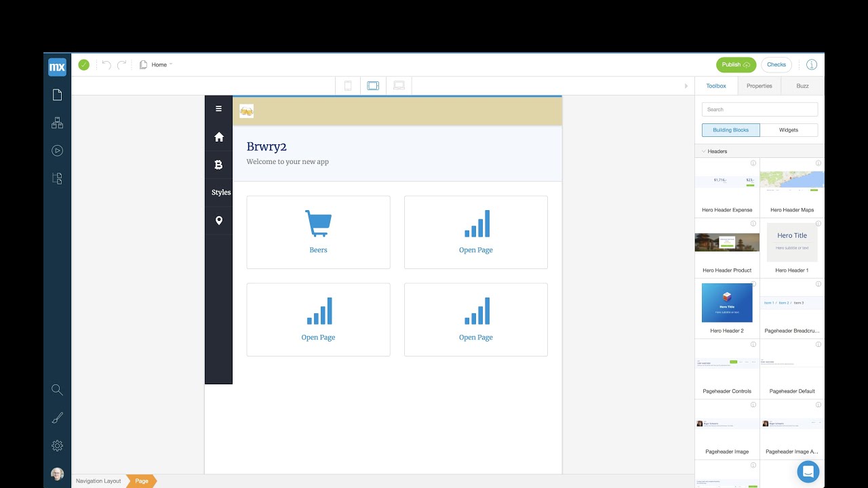
Task: Click the Redo arrow
Action: [x=122, y=65]
